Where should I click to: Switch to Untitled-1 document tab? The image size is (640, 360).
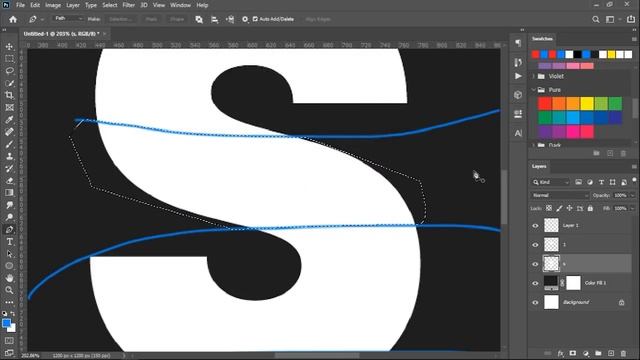61,34
